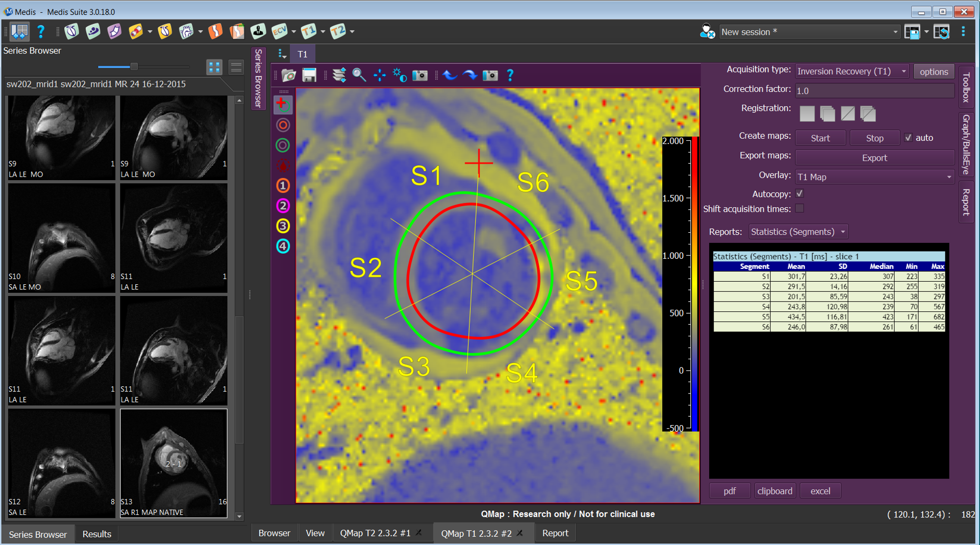
Task: Open the Reports Statistics (Segments) dropdown
Action: pyautogui.click(x=798, y=232)
